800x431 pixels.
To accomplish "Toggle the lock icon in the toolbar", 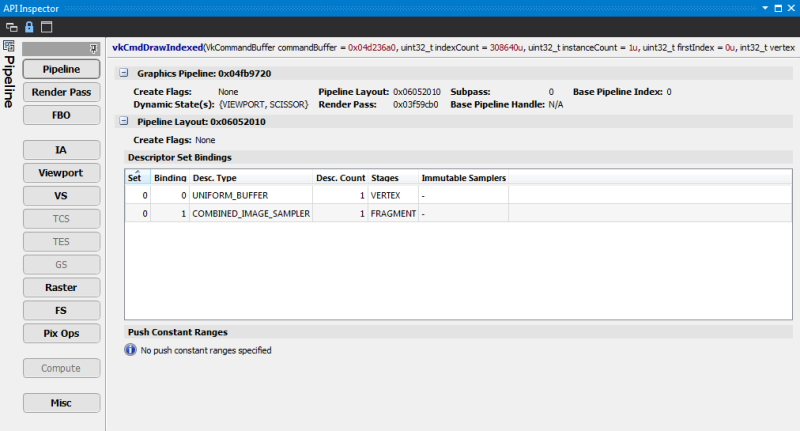I will [x=29, y=25].
